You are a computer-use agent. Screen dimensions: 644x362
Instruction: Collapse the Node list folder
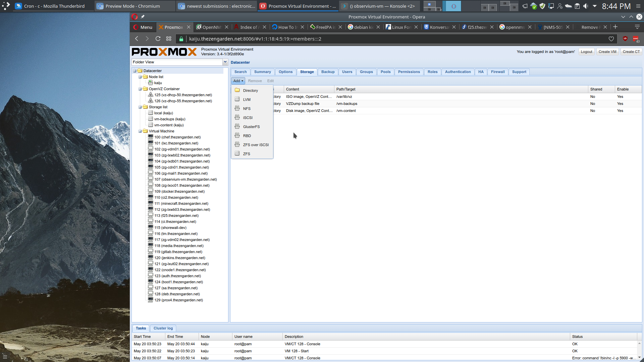click(x=140, y=77)
